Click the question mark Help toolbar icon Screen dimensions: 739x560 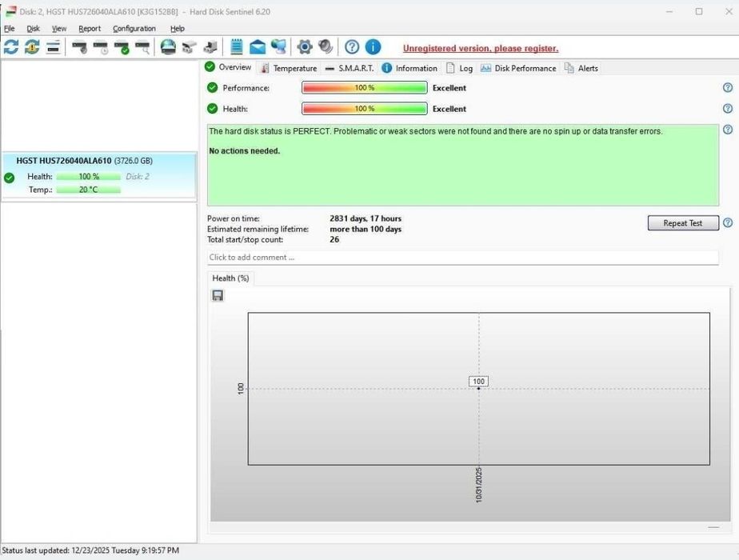click(352, 47)
